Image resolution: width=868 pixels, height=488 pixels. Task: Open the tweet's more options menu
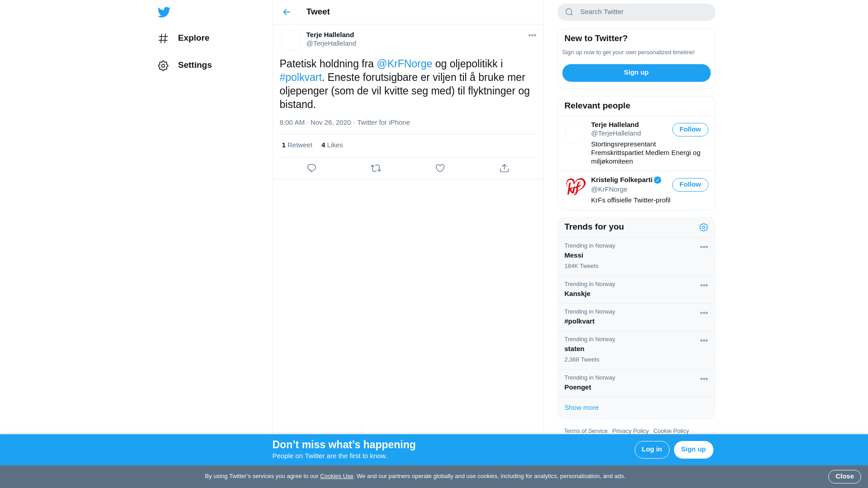click(532, 35)
